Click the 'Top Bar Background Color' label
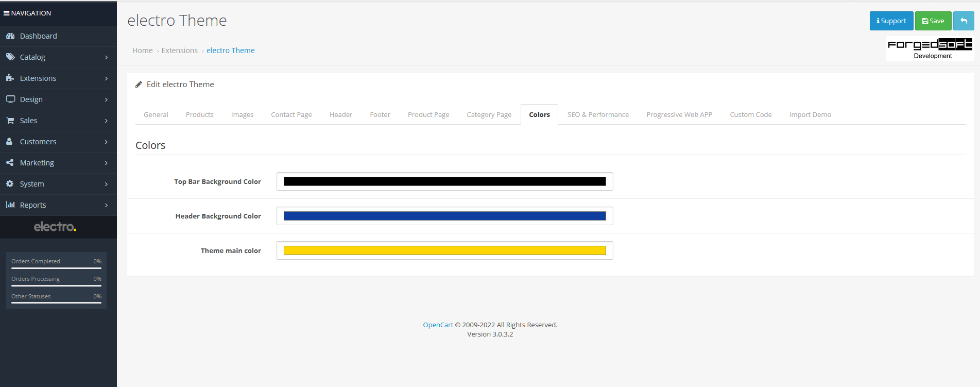Image resolution: width=980 pixels, height=387 pixels. click(x=217, y=181)
